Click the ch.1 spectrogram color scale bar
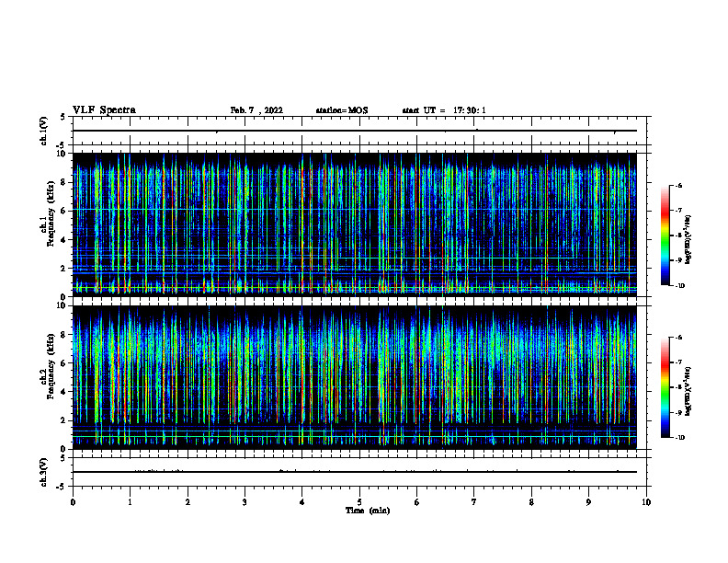 pyautogui.click(x=665, y=236)
